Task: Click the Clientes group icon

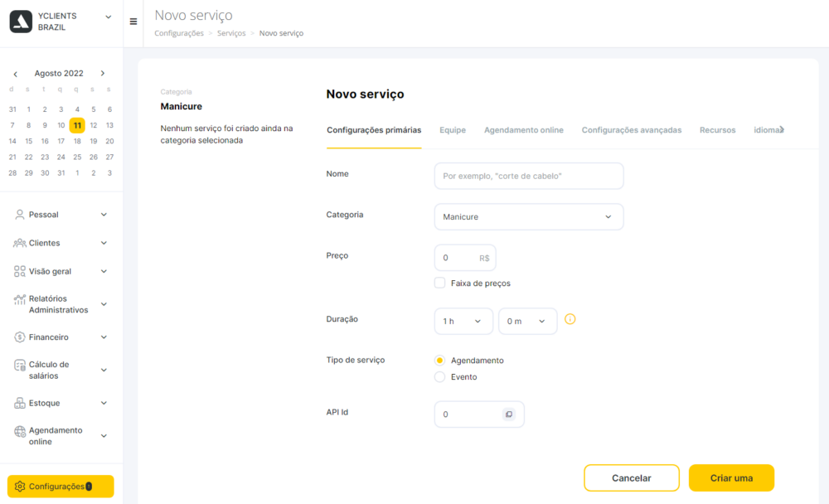Action: point(20,243)
